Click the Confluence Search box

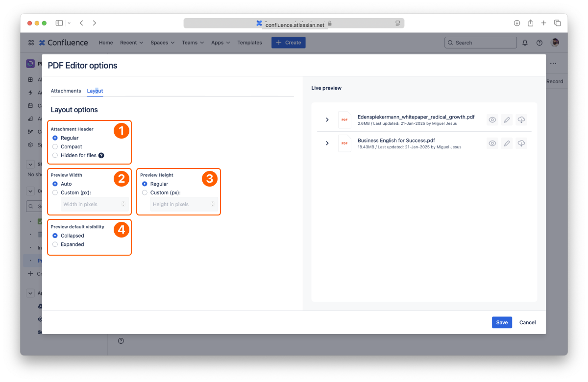[480, 43]
